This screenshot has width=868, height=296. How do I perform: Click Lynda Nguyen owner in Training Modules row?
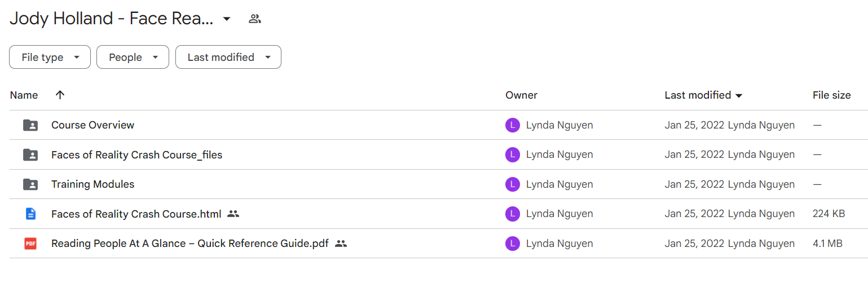click(559, 184)
